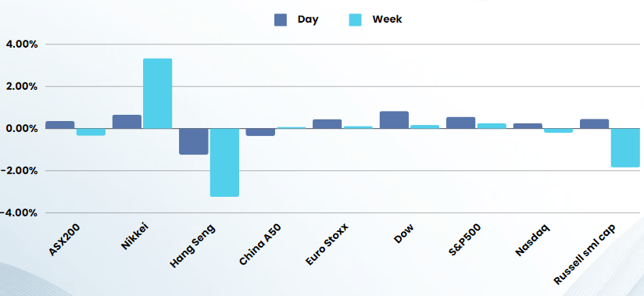Click the Week legend color swatch
The width and height of the screenshot is (644, 296).
coord(356,20)
